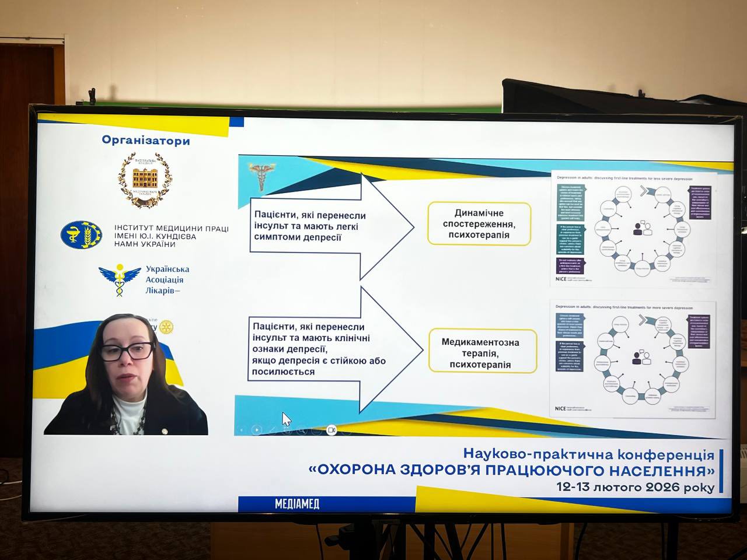Click the zoom magnifier icon
This screenshot has height=560, width=747.
pos(302,430)
